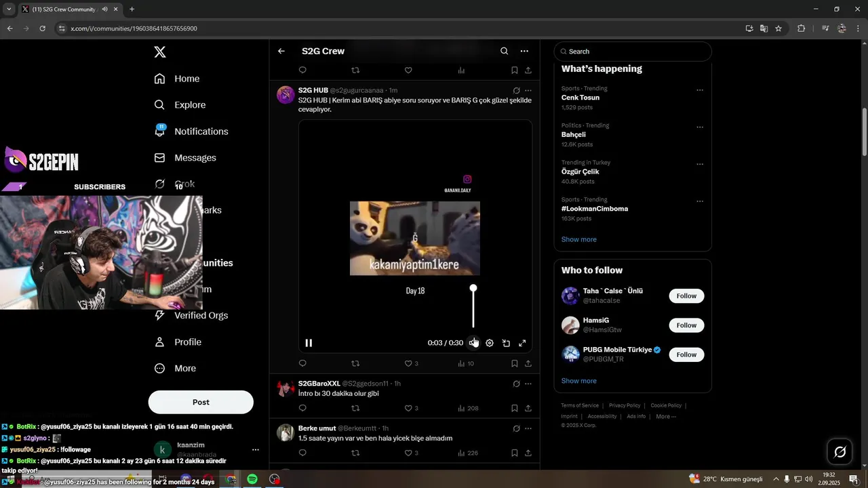Open Grok action on S2G HUB post

(516, 90)
